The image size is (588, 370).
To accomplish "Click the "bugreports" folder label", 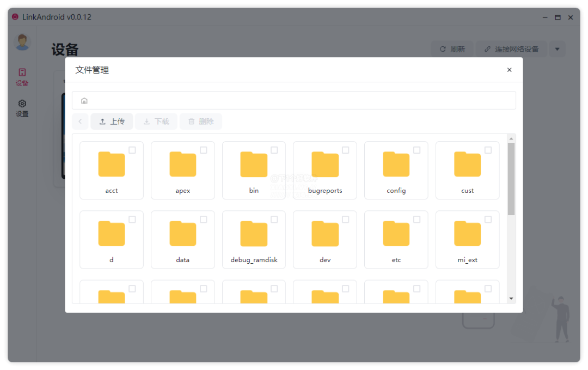I will [325, 191].
